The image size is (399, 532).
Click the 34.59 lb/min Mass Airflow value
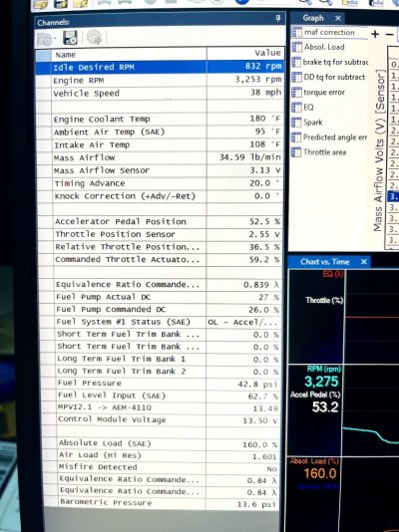pyautogui.click(x=250, y=157)
